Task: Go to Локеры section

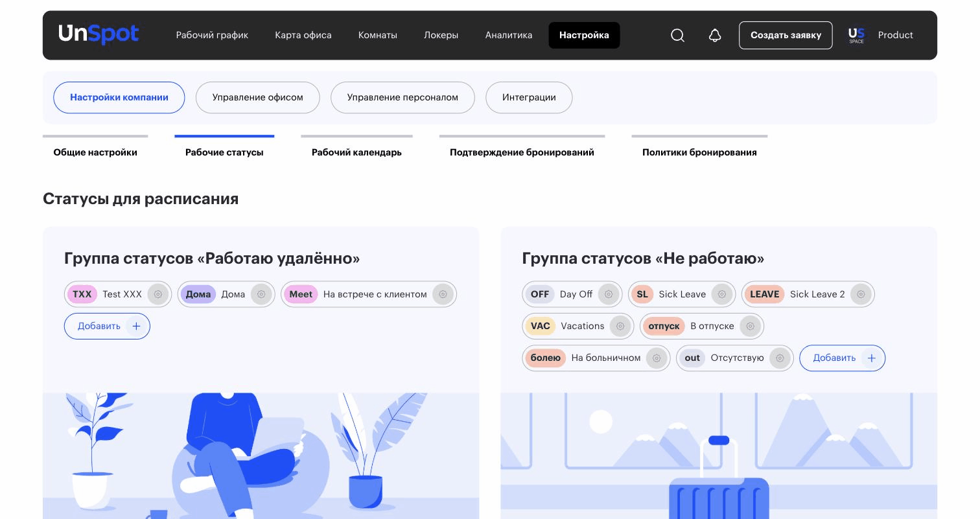Action: (x=441, y=35)
